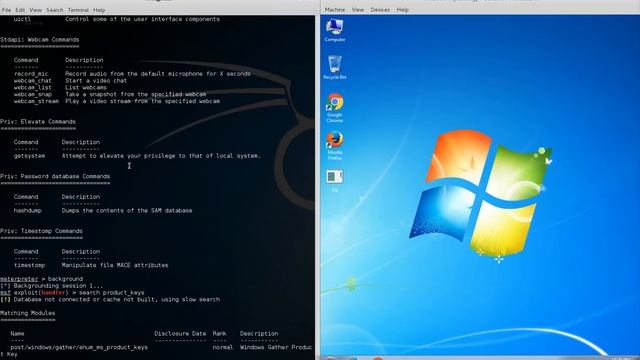Click the 'normal' rank value
This screenshot has width=640, height=360.
click(223, 347)
